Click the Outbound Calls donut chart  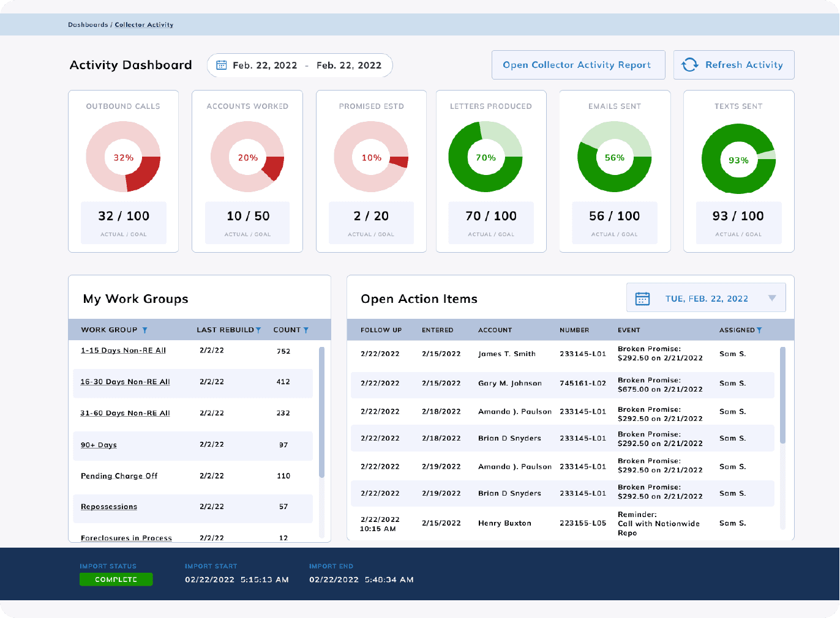123,157
